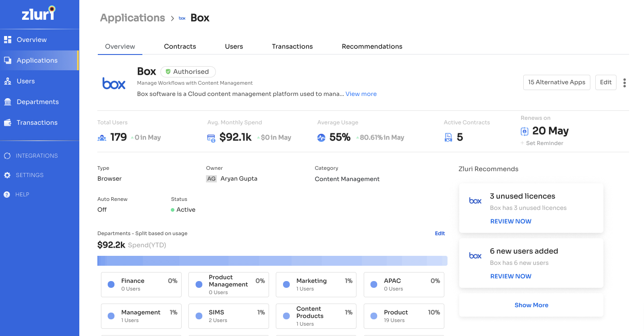Click owner name Aryan Gupta

tap(239, 179)
